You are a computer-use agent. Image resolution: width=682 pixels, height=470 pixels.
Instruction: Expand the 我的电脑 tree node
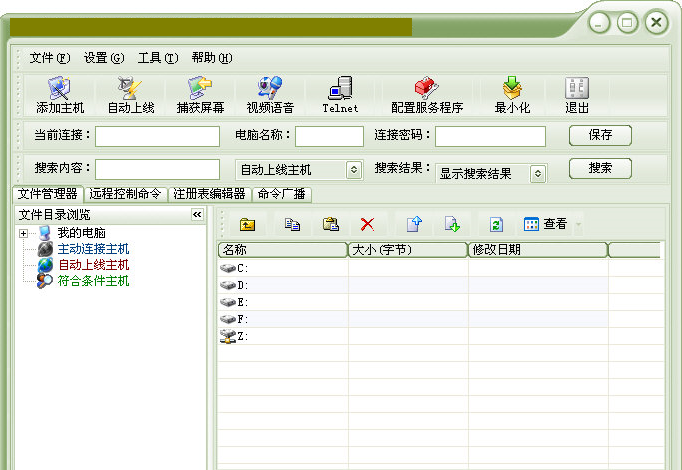23,234
